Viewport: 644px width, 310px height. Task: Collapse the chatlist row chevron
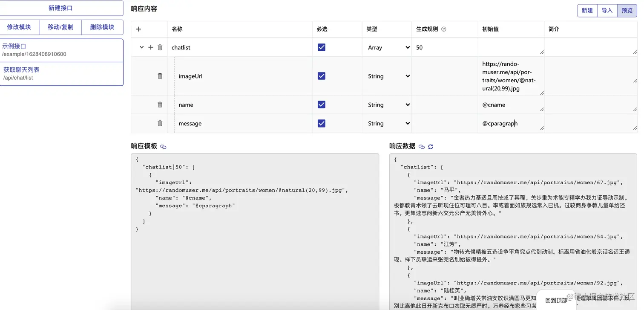click(x=142, y=47)
